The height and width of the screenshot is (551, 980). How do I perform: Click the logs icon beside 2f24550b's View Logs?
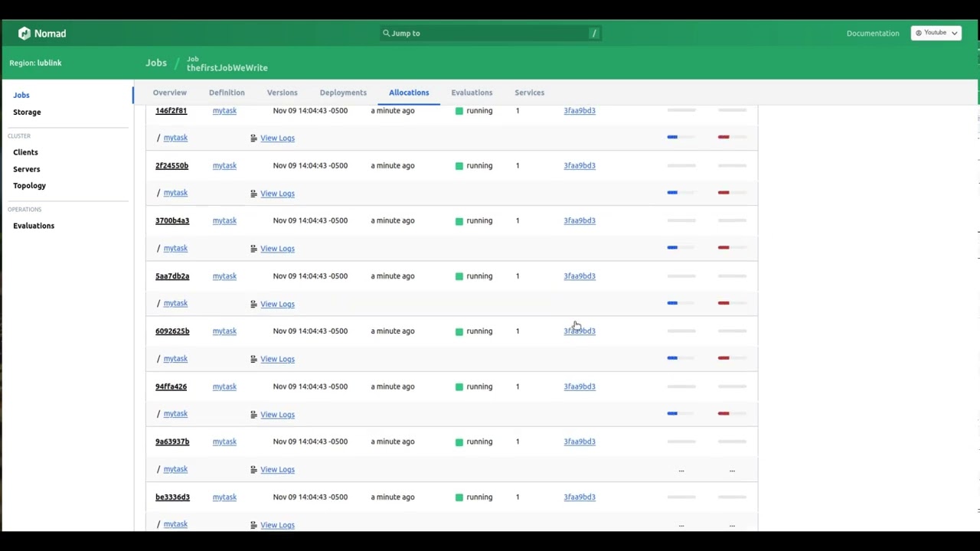click(253, 194)
